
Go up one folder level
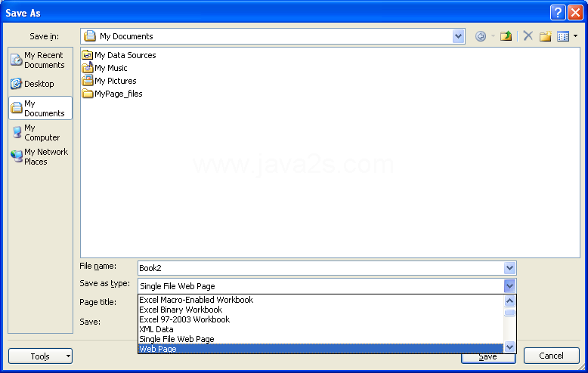click(x=506, y=36)
